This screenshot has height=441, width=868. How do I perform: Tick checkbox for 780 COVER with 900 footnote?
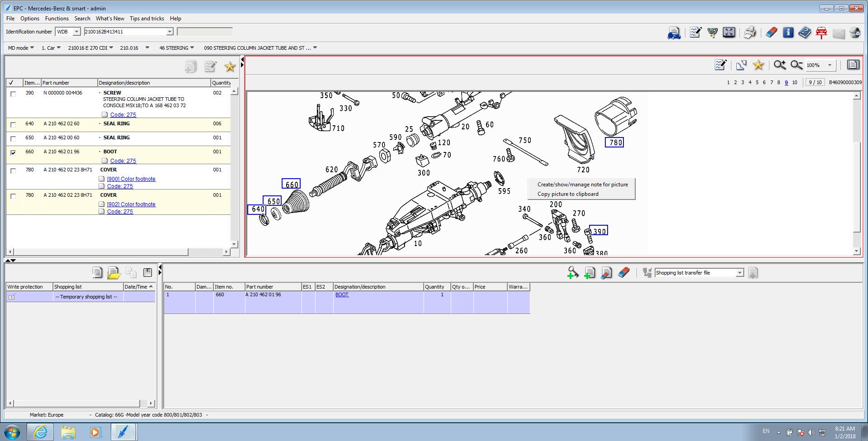pyautogui.click(x=13, y=171)
